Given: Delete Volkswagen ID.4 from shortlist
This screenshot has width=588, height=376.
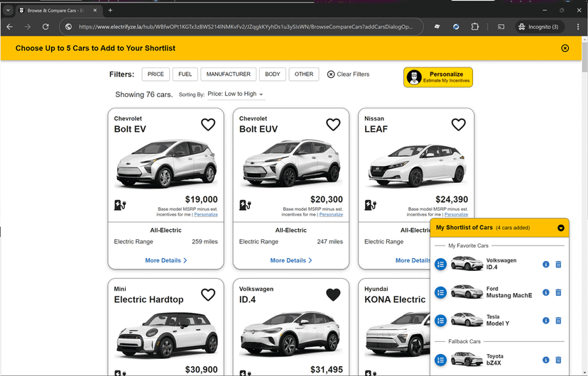Looking at the screenshot, I should coord(558,265).
